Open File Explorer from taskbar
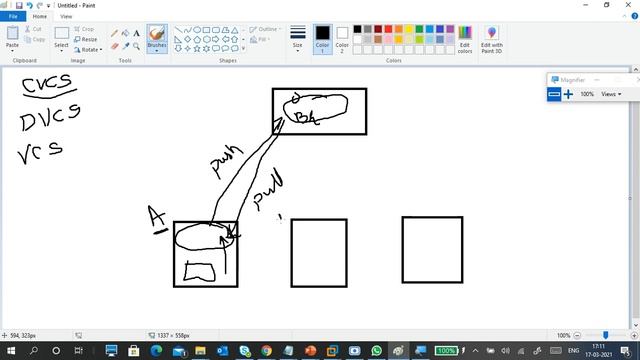The height and width of the screenshot is (360, 640). pyautogui.click(x=200, y=351)
